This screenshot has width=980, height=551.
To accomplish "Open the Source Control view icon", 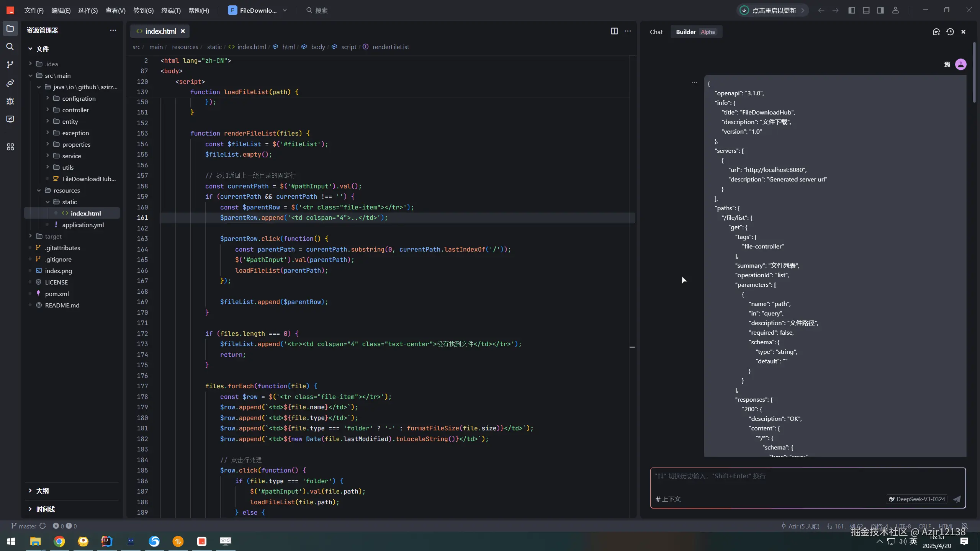I will (x=10, y=65).
